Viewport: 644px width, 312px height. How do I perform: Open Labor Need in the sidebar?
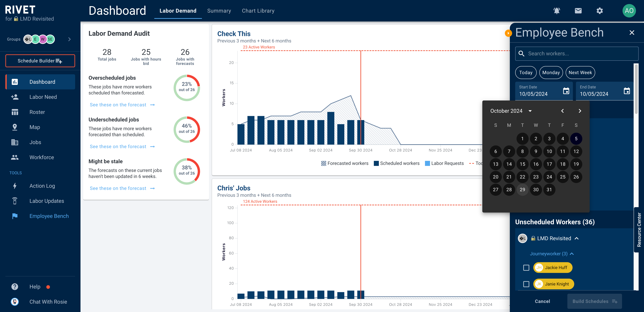point(40,97)
